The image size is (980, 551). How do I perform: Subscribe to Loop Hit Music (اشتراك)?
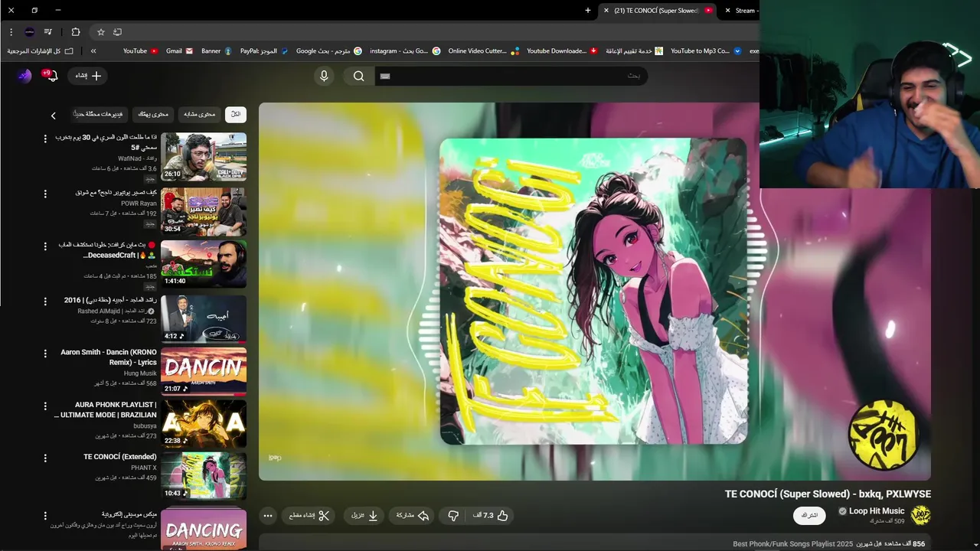coord(809,515)
